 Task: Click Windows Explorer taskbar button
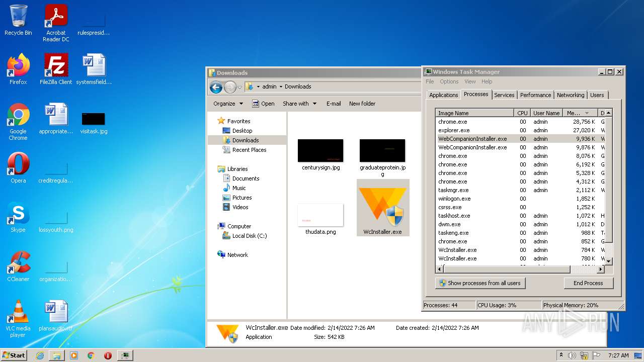point(57,355)
